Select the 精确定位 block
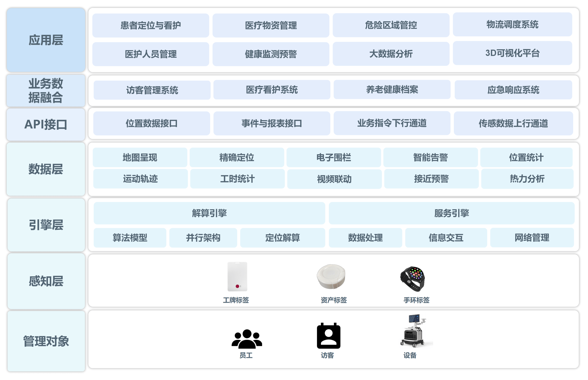The image size is (588, 380). click(237, 157)
